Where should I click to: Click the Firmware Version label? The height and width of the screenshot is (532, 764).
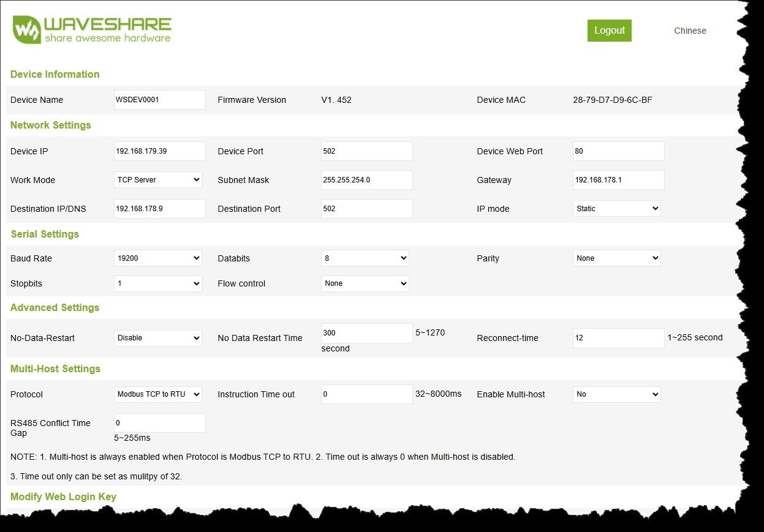(252, 100)
